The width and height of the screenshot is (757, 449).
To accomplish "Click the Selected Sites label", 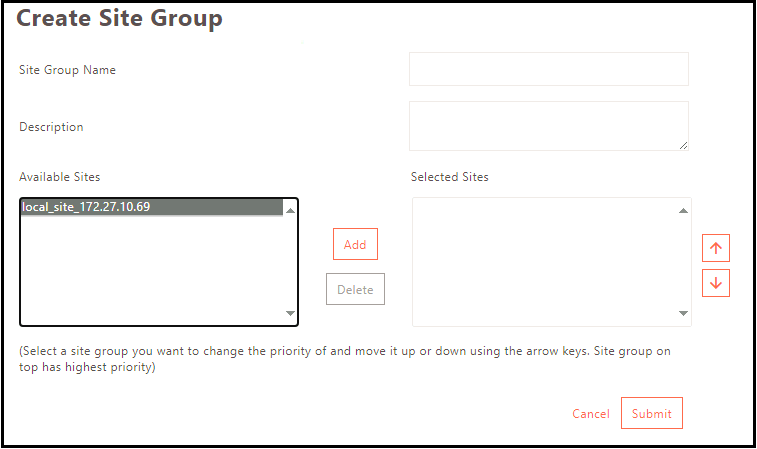I will (449, 177).
